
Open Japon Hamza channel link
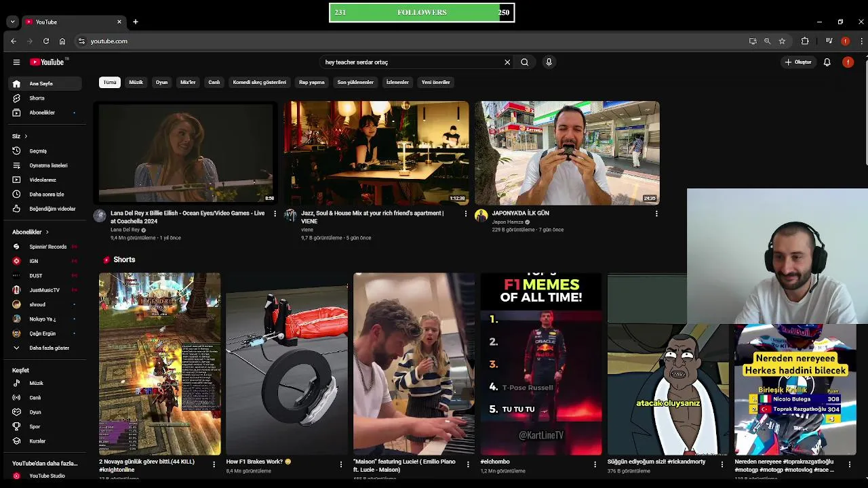click(x=507, y=222)
